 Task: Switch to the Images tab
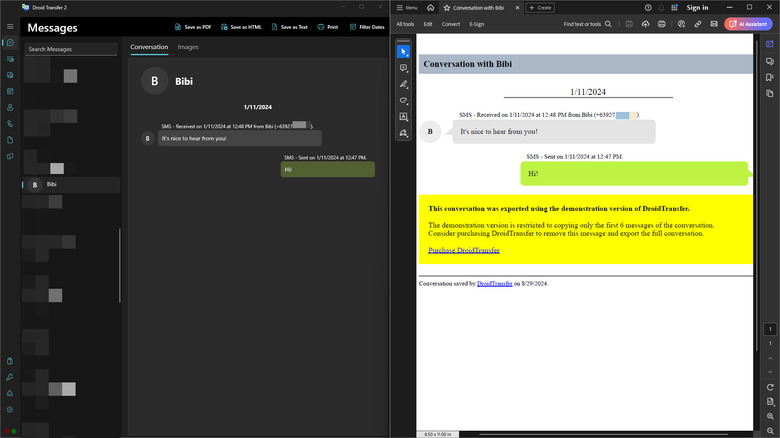tap(188, 47)
